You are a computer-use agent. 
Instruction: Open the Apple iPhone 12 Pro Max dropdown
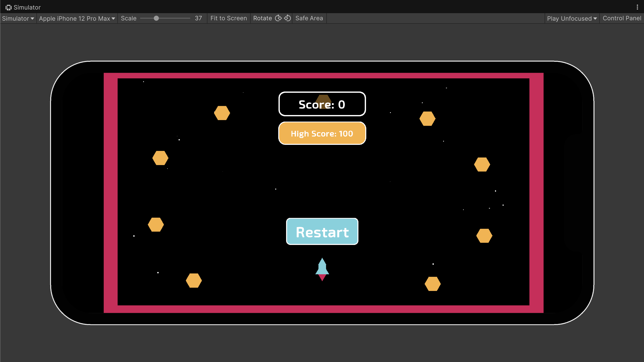click(77, 18)
